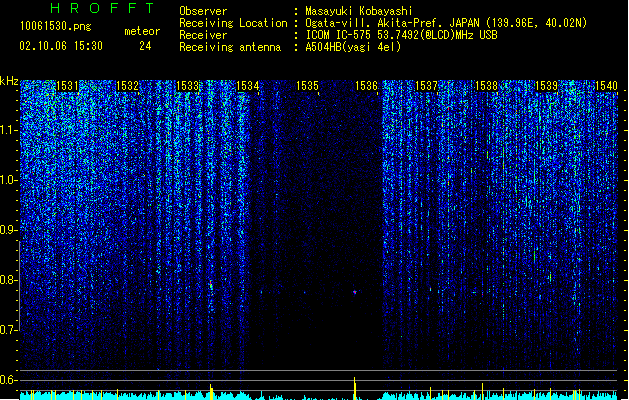Click the 1531 time marker
This screenshot has width=629, height=400.
pos(67,86)
